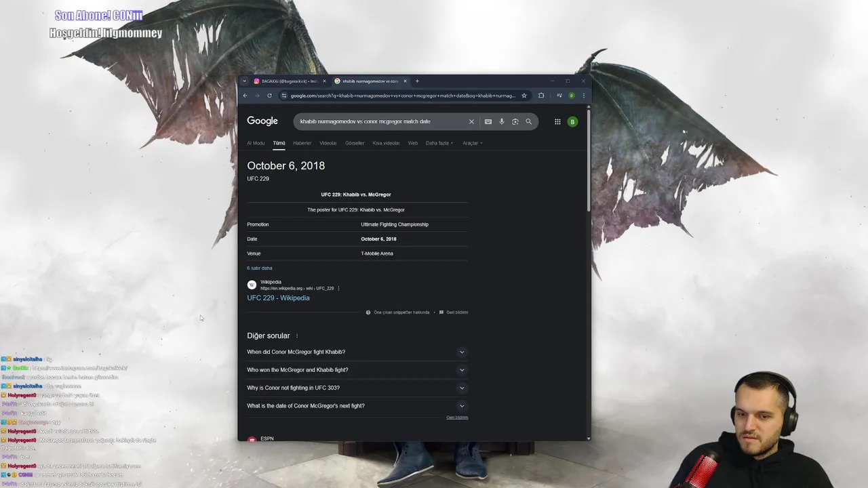Go forward in browser history

click(x=257, y=96)
